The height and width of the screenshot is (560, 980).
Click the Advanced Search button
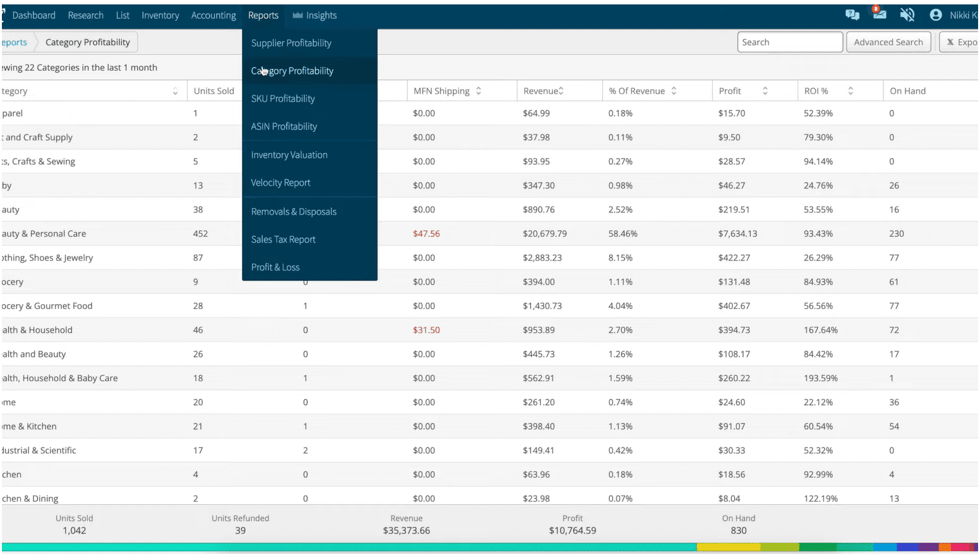[x=888, y=42]
